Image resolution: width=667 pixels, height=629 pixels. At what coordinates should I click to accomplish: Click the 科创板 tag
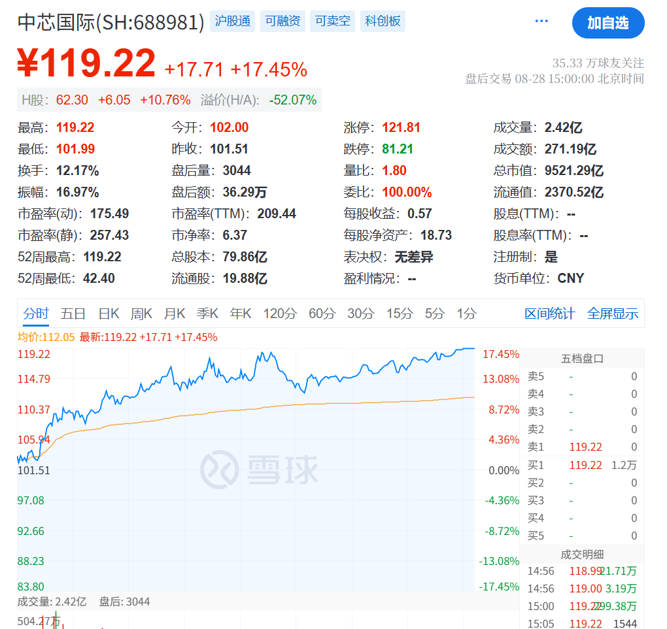coord(382,21)
